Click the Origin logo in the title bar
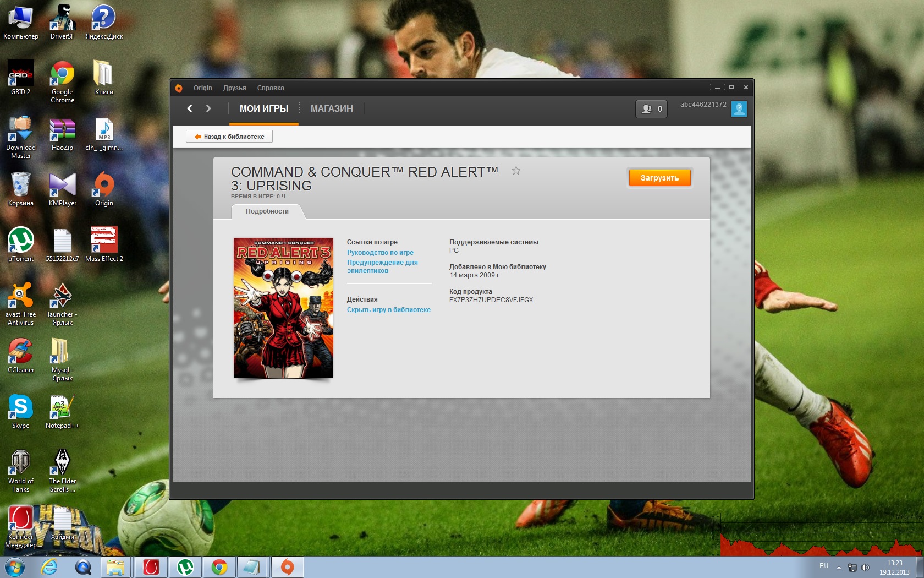Screen dimensions: 924x578 click(x=179, y=88)
